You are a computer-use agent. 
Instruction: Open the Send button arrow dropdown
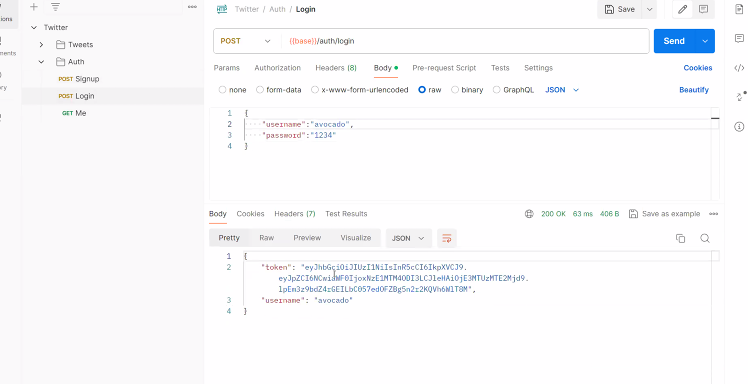click(705, 41)
